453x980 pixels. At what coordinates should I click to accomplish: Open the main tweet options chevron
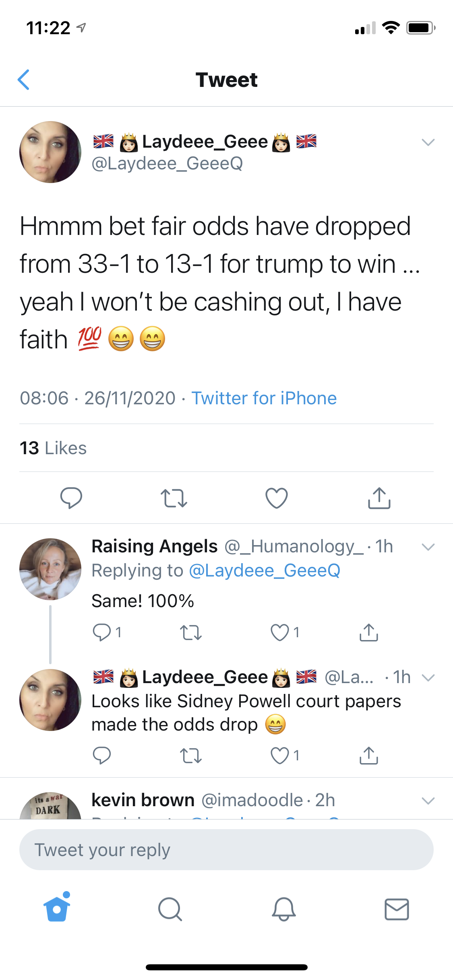pos(428,142)
